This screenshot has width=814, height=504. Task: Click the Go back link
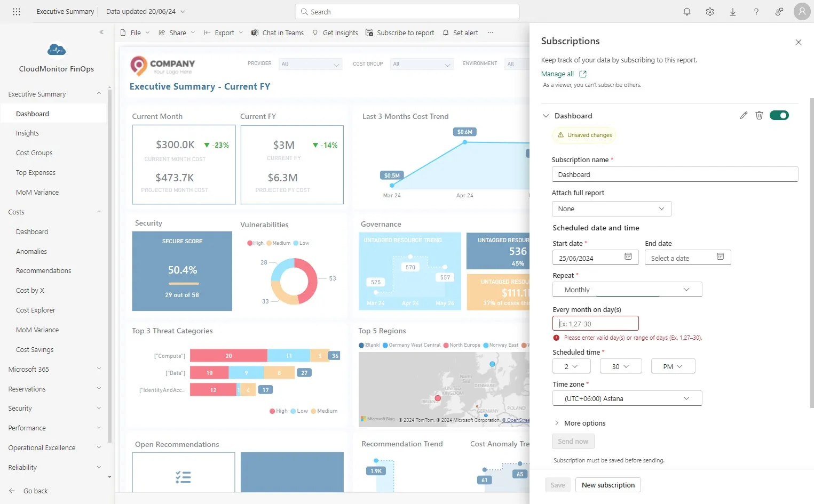[x=36, y=491]
